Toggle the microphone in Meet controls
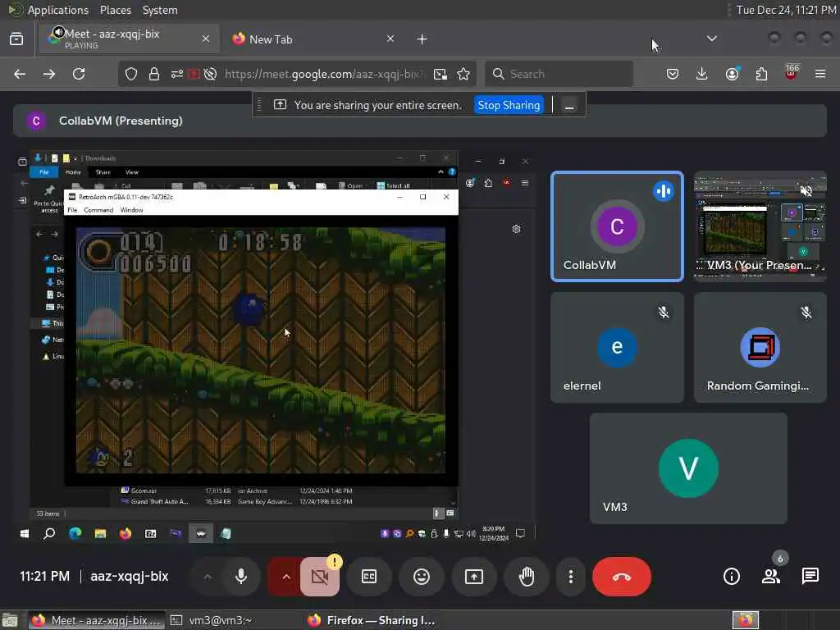840x630 pixels. pos(241,577)
